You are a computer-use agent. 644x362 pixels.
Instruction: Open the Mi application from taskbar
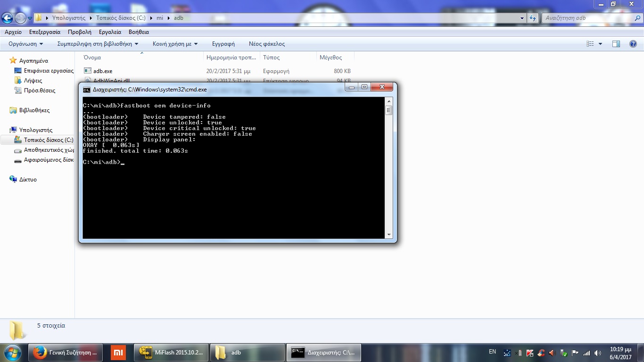118,353
